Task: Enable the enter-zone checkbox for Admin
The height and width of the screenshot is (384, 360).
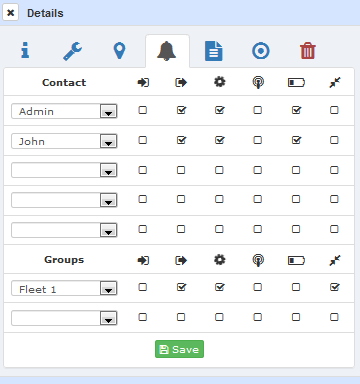Action: [143, 110]
